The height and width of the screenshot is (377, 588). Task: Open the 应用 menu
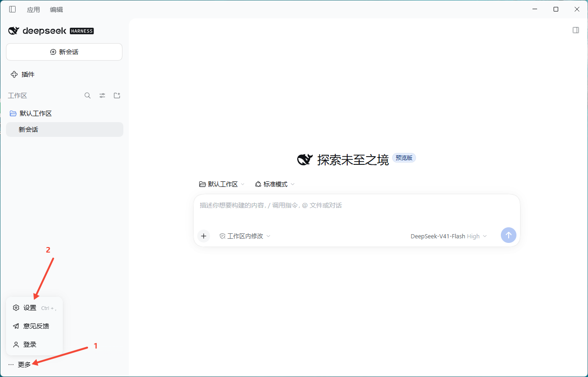coord(33,9)
